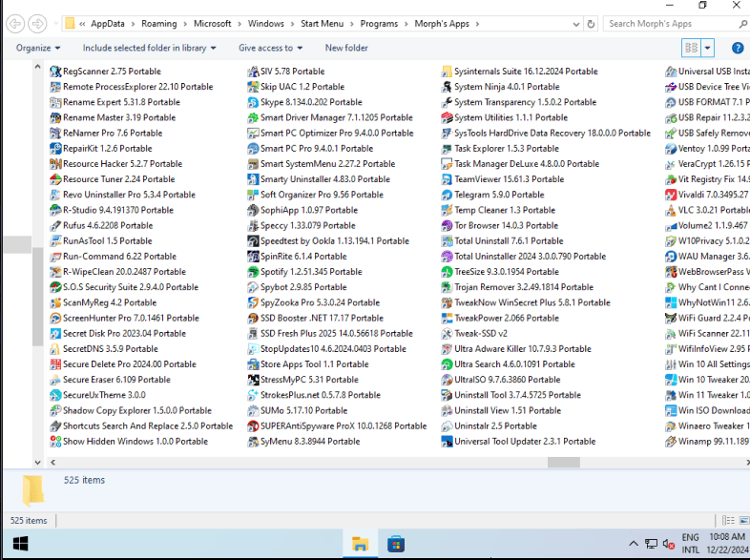The image size is (750, 560).
Task: Switch to details view in status bar
Action: tap(728, 520)
